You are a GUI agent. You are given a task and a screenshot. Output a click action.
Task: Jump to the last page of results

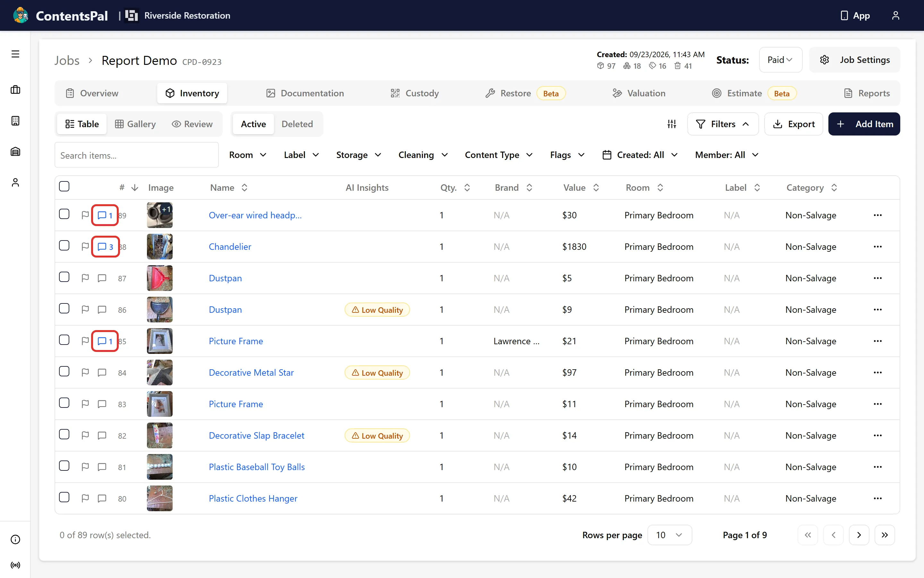[x=885, y=535]
